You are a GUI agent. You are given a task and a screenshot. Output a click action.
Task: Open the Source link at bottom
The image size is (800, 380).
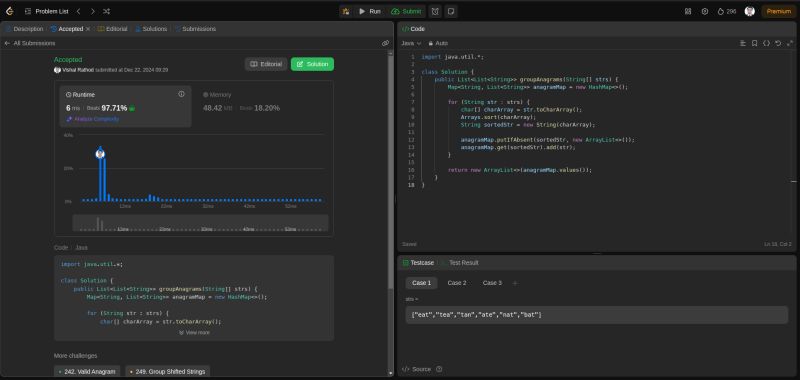click(417, 369)
